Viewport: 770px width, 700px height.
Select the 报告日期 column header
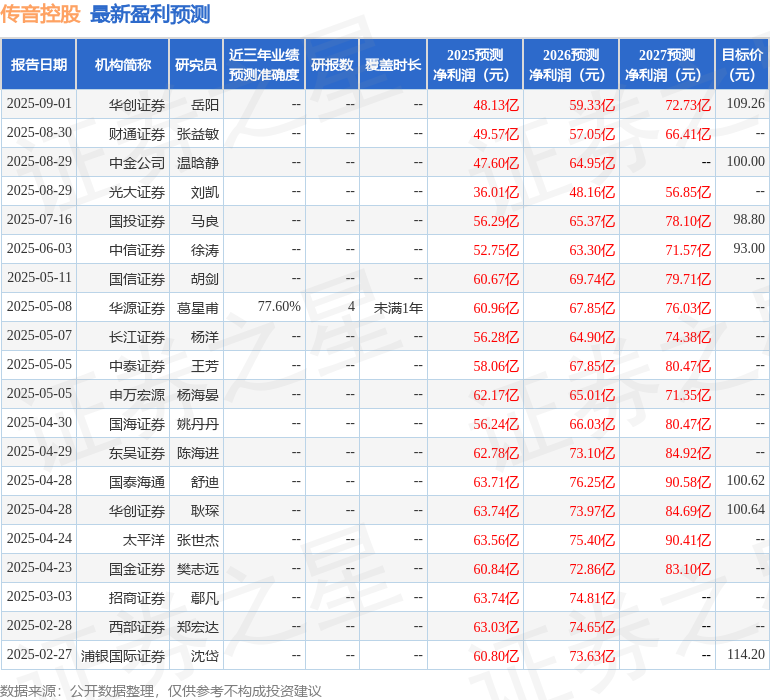point(39,65)
